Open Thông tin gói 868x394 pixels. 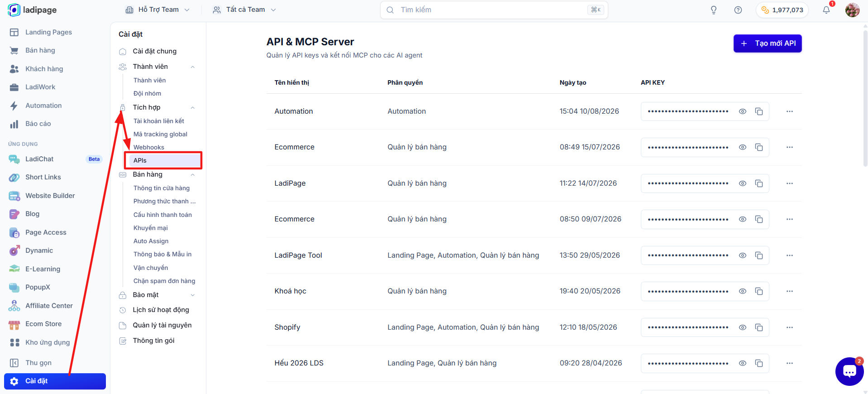(153, 341)
